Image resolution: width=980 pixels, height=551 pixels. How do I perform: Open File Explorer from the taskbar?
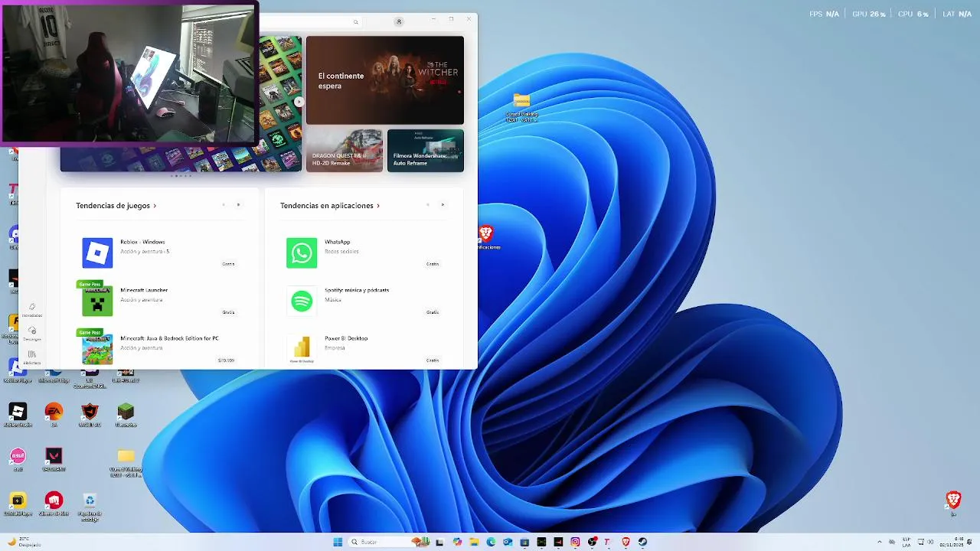[474, 542]
